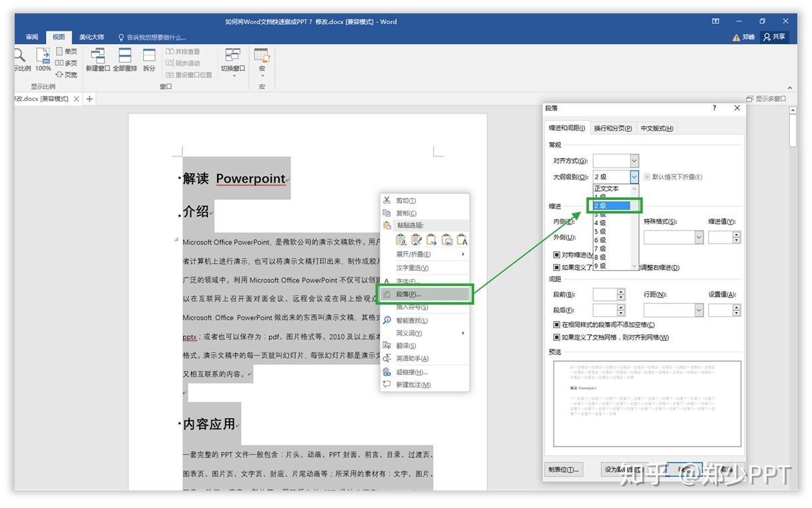Increase the 段前 spacing before value
Viewport: 812px width, 508px height.
(x=621, y=291)
